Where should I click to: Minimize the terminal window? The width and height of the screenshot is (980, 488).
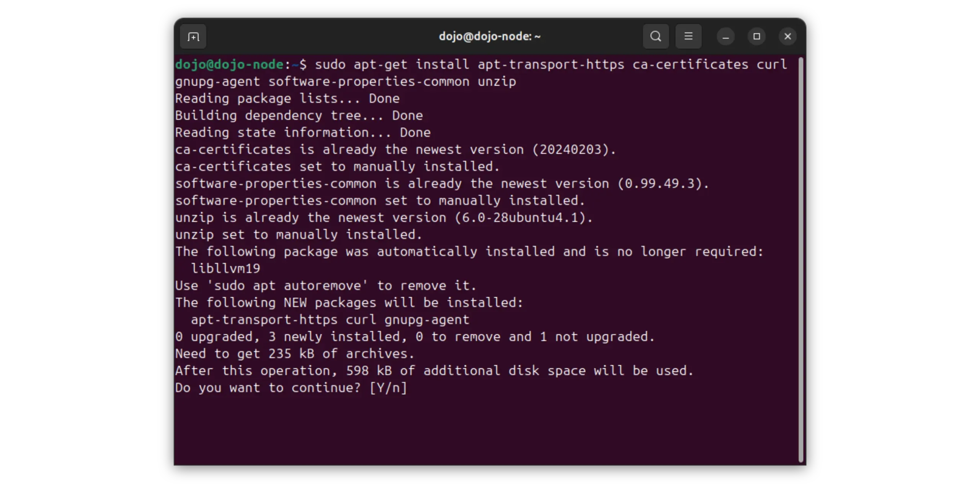[x=725, y=37]
